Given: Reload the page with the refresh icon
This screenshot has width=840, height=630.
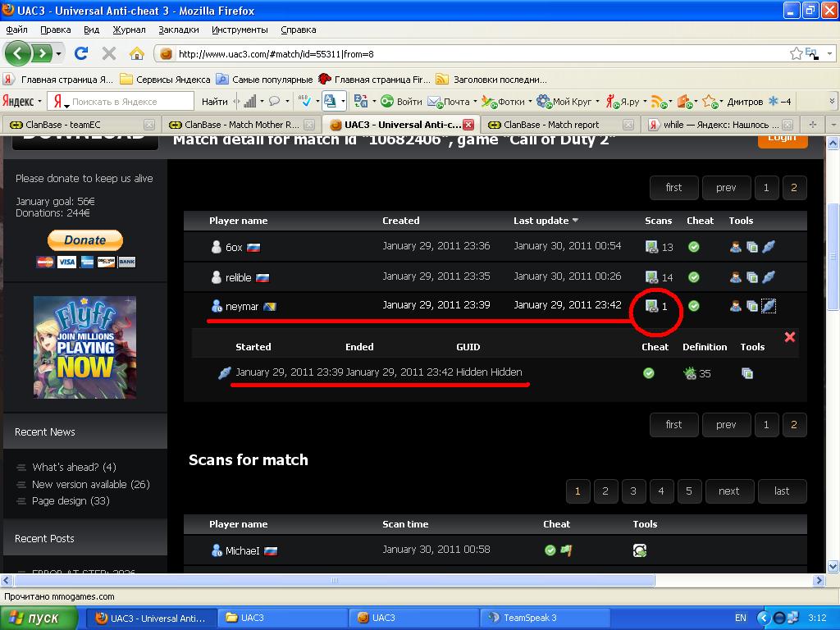Looking at the screenshot, I should 81,53.
